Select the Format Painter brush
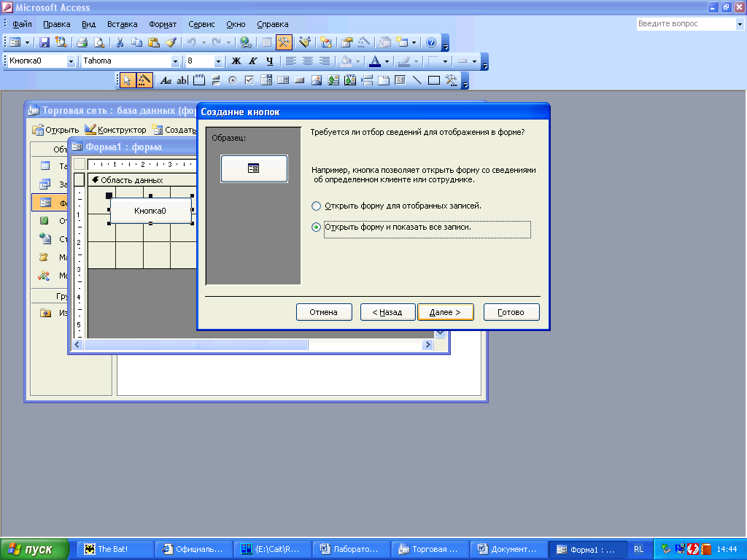 click(171, 42)
